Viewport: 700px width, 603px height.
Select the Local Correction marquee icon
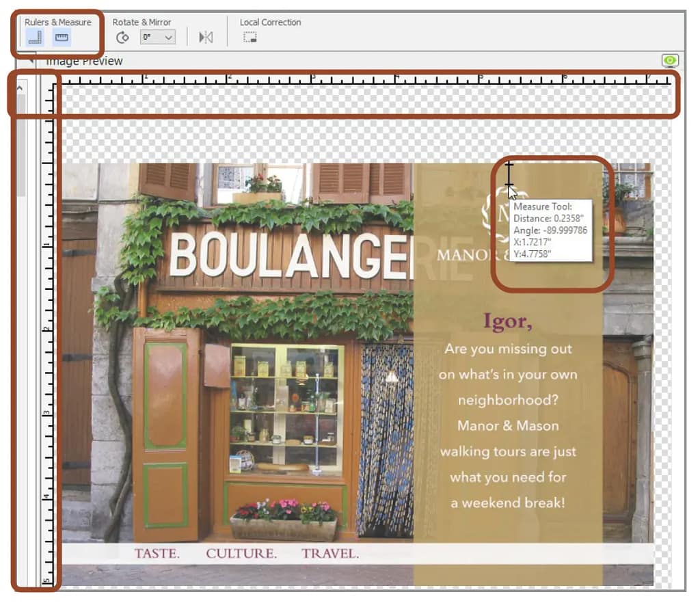click(x=250, y=38)
